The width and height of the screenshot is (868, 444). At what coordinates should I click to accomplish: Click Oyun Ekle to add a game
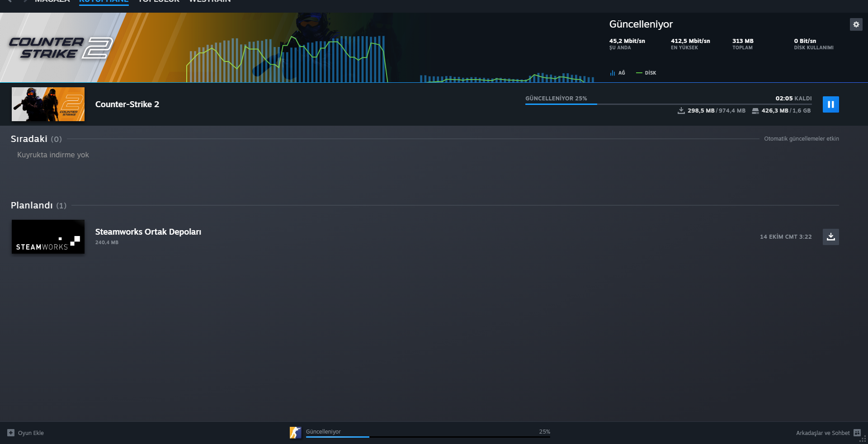26,433
